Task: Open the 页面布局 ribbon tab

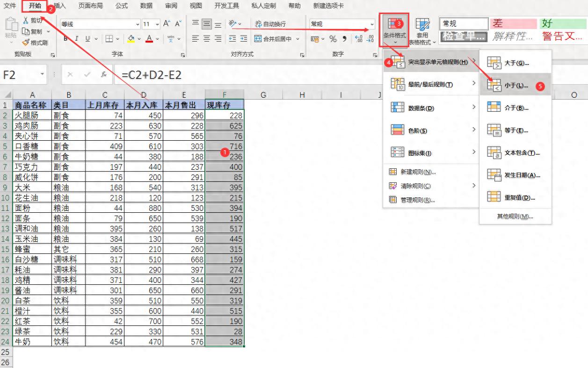Action: click(x=91, y=6)
